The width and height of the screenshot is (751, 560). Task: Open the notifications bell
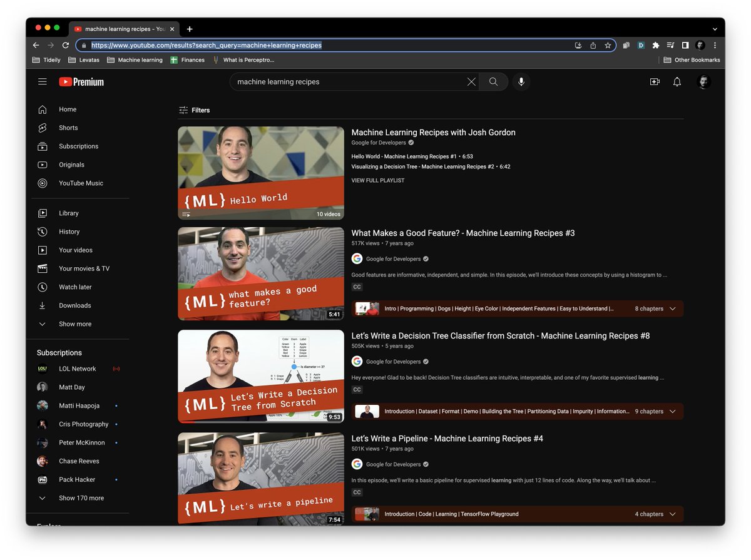pyautogui.click(x=677, y=82)
